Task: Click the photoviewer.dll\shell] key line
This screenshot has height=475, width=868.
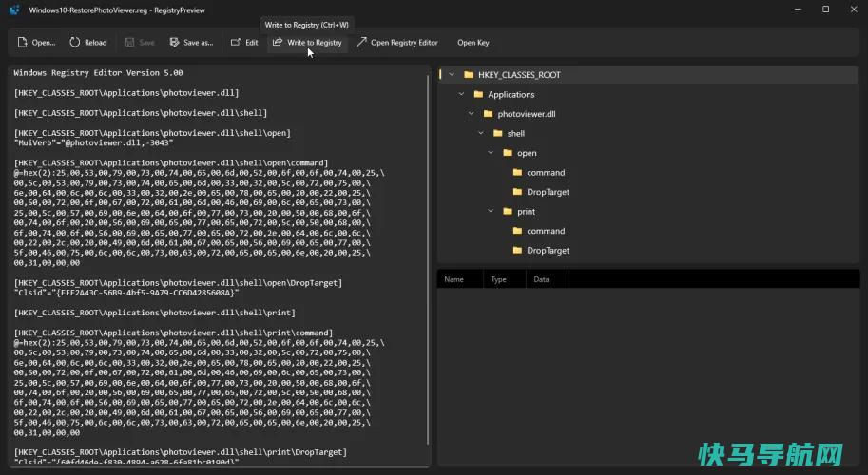Action: 141,113
